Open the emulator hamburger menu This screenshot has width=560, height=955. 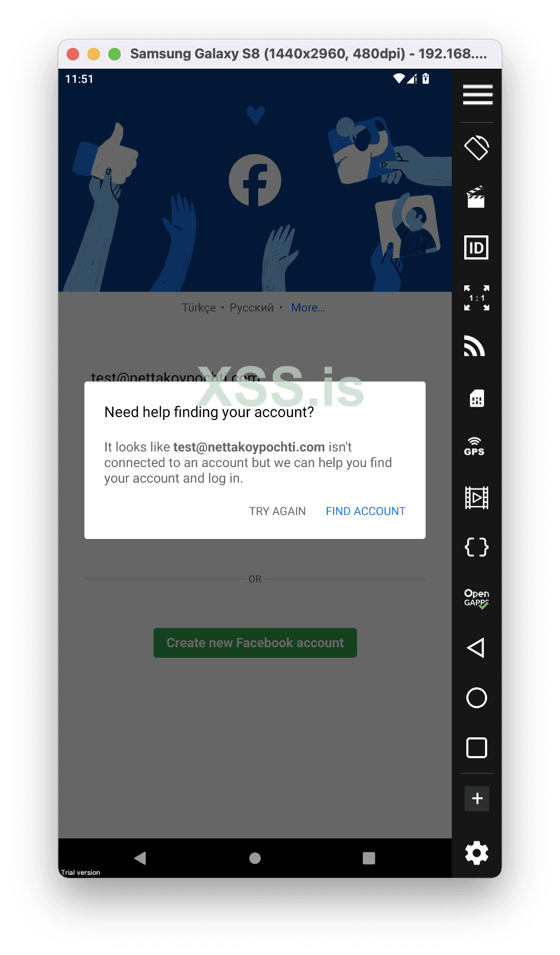pos(477,95)
